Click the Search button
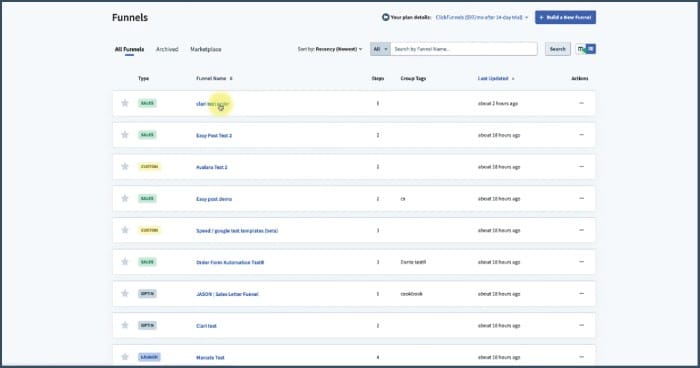This screenshot has height=368, width=700. click(x=558, y=49)
